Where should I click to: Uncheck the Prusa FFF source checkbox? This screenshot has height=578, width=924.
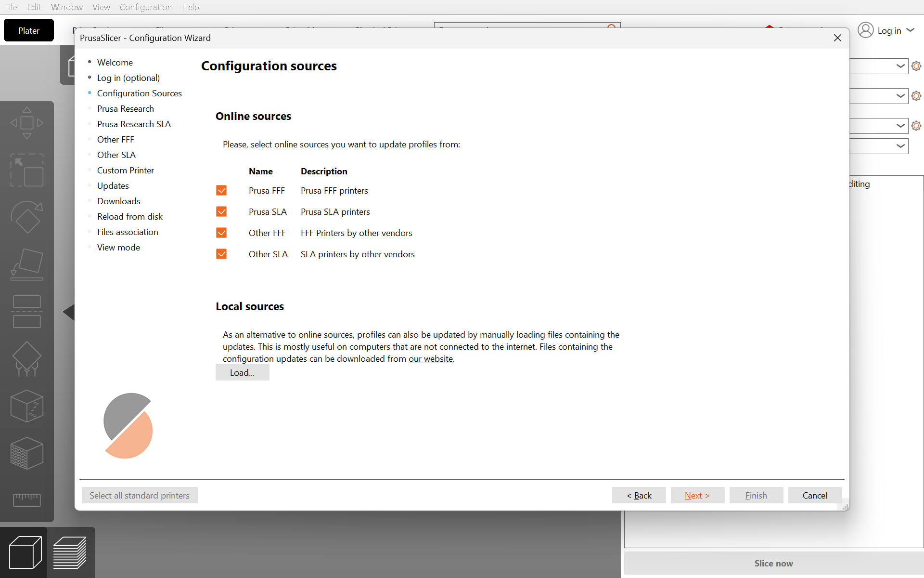[221, 190]
